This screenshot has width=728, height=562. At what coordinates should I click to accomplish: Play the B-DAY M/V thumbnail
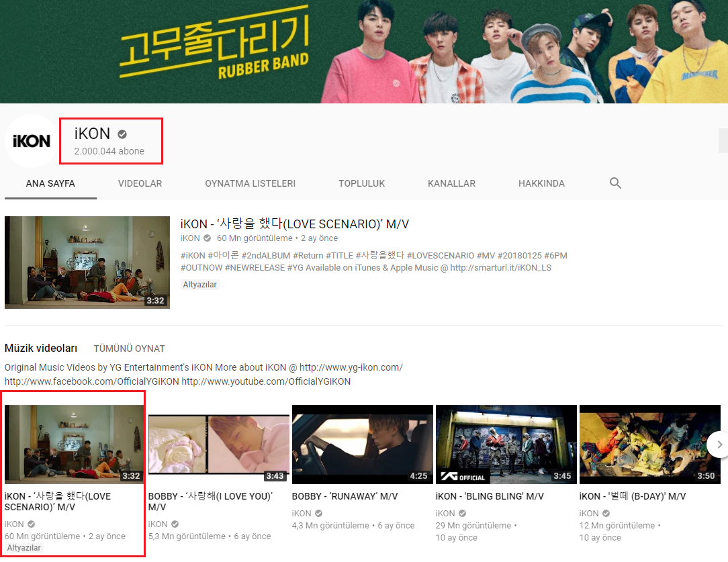649,444
